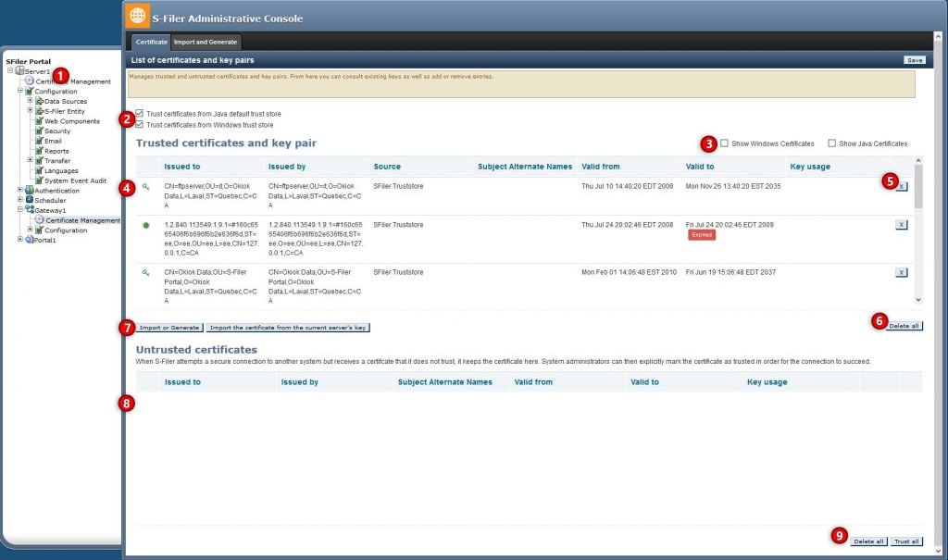Click the Scheduler node icon
This screenshot has width=948, height=560.
click(29, 200)
